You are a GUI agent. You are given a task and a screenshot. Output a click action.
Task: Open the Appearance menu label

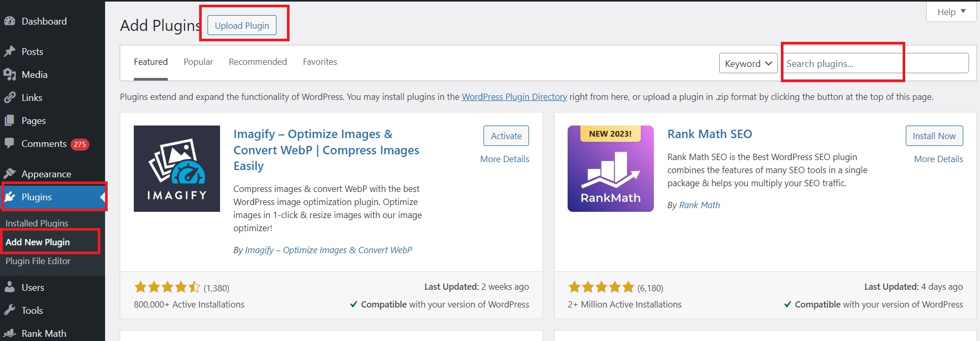[x=46, y=174]
